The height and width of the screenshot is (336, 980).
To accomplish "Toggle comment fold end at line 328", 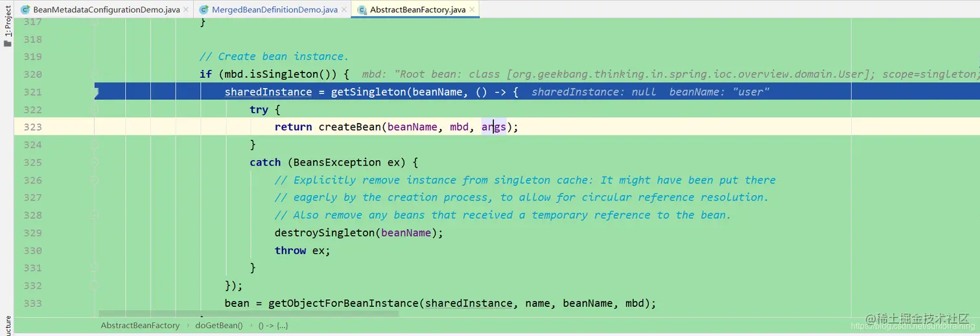I will (95, 215).
